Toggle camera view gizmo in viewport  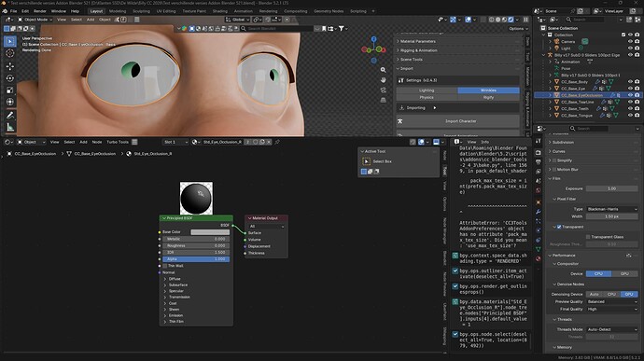click(384, 90)
